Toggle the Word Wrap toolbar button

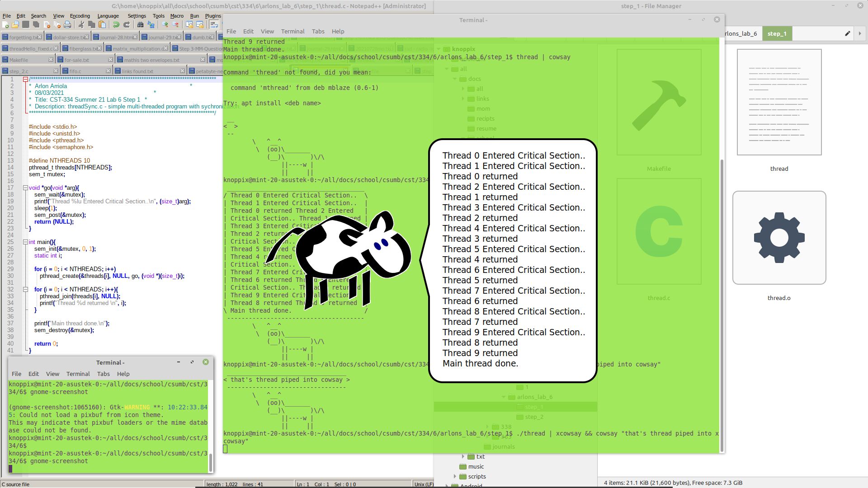click(x=214, y=24)
